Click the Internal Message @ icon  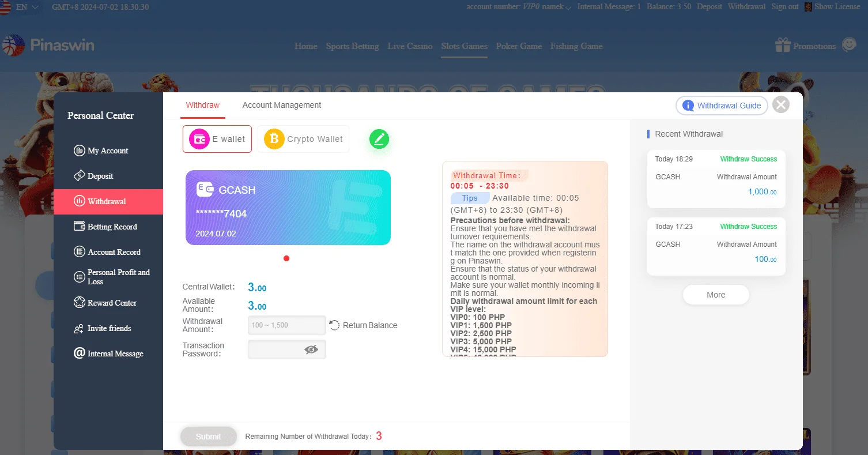coord(80,354)
